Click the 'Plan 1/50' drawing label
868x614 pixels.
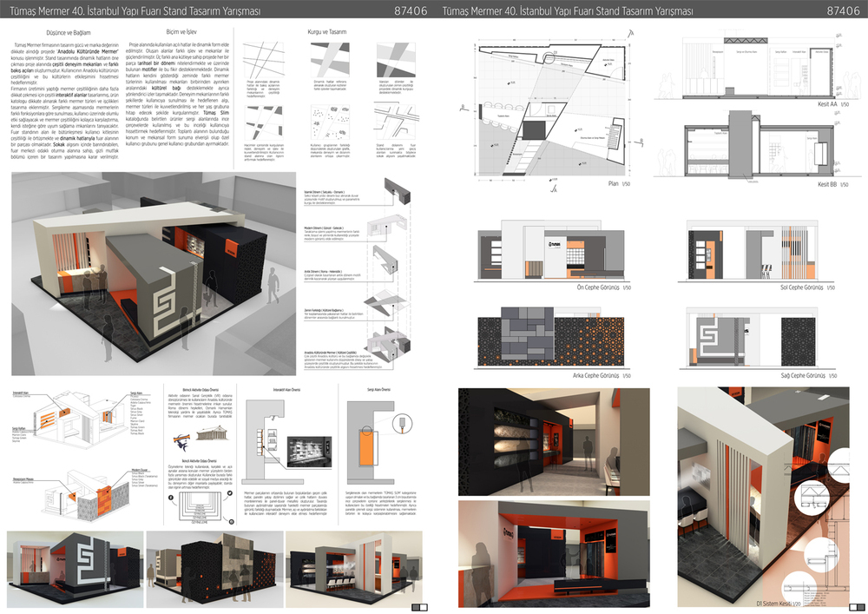coord(619,184)
